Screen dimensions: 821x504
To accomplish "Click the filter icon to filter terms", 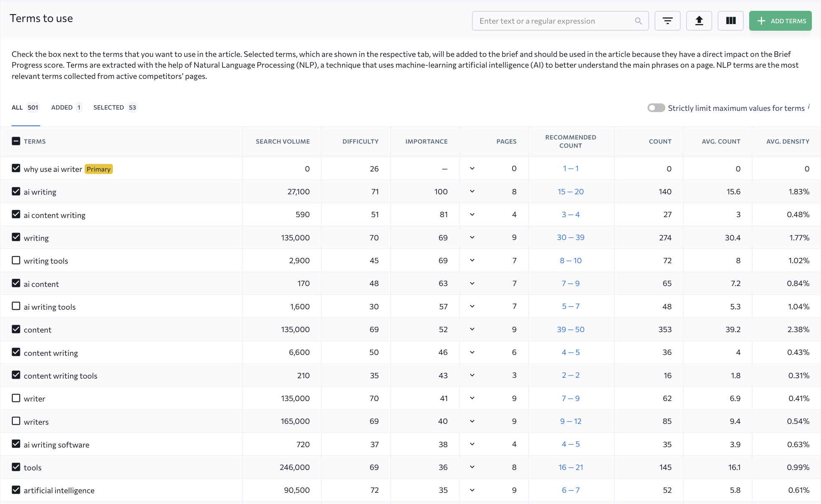I will click(667, 20).
